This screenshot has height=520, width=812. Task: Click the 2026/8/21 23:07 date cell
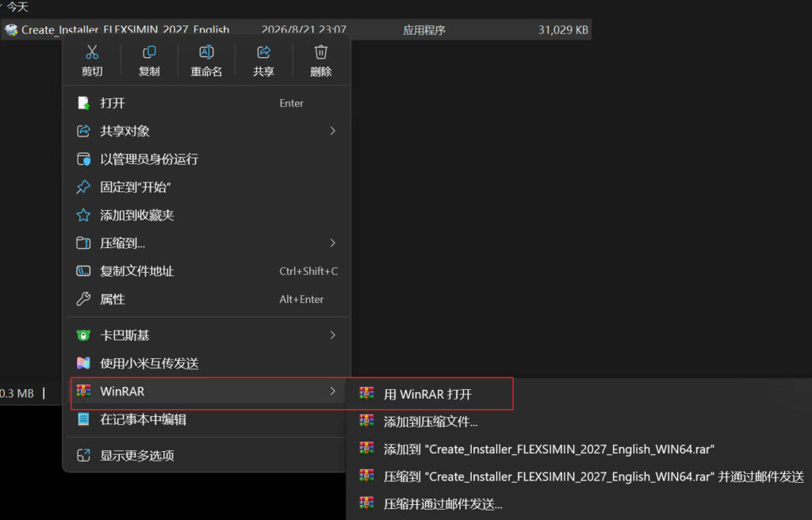(x=304, y=30)
